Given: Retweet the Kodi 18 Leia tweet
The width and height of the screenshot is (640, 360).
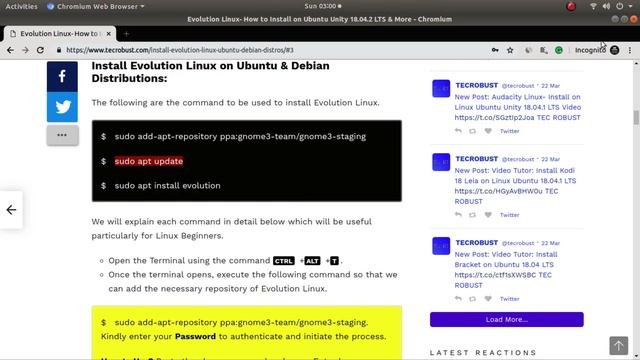Looking at the screenshot, I should tap(472, 215).
